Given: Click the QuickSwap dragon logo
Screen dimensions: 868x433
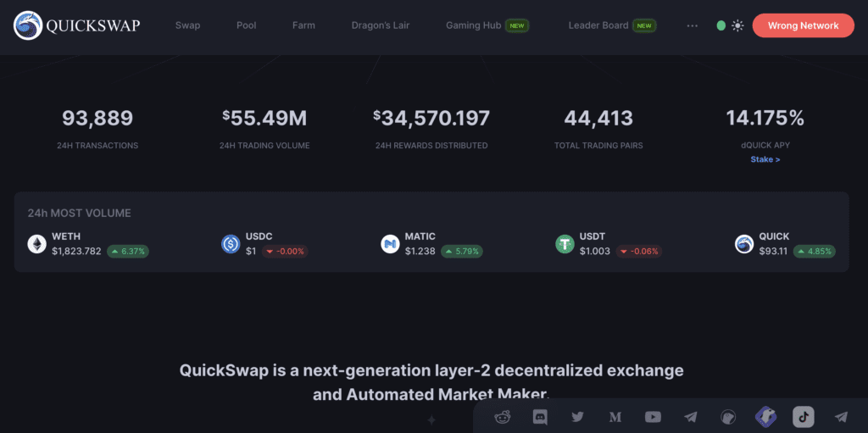Looking at the screenshot, I should tap(28, 25).
